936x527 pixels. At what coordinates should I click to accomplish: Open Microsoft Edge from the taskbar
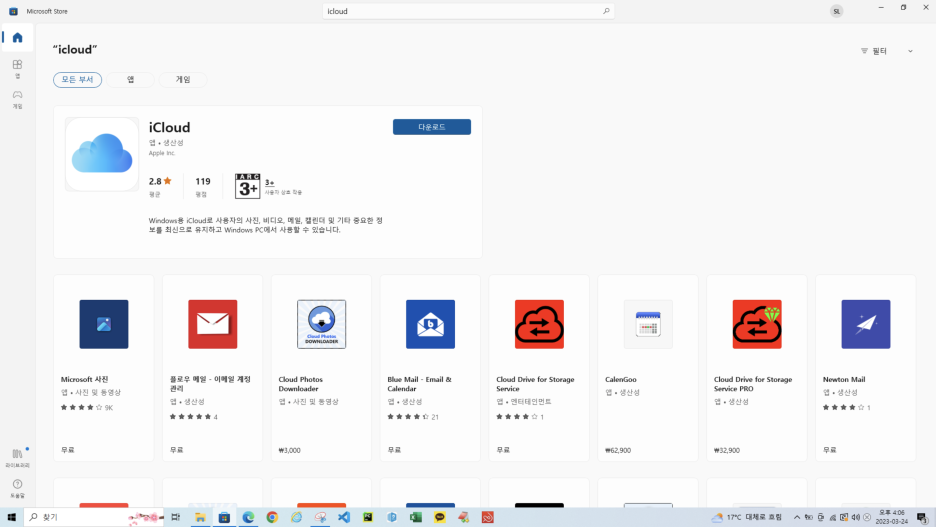(x=248, y=517)
